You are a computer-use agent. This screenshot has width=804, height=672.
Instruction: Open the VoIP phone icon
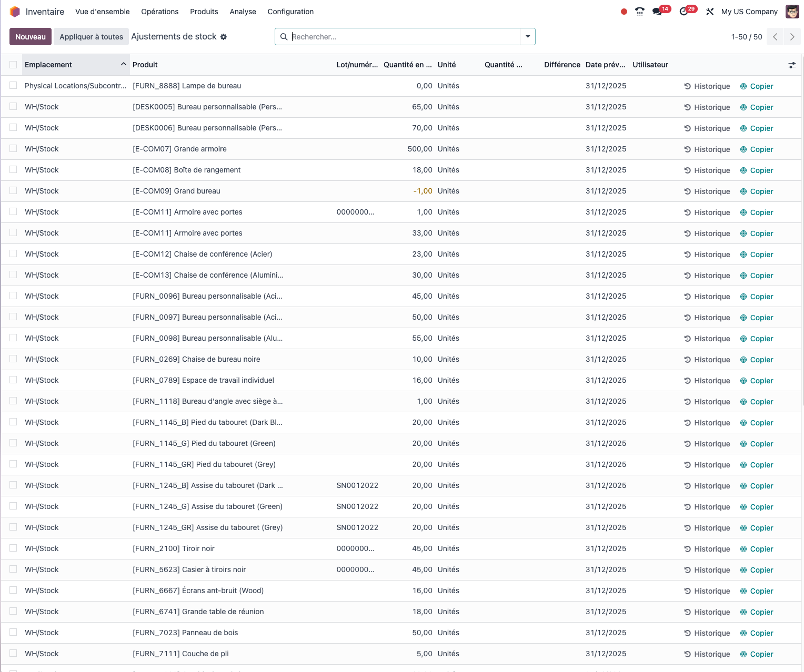click(x=640, y=12)
